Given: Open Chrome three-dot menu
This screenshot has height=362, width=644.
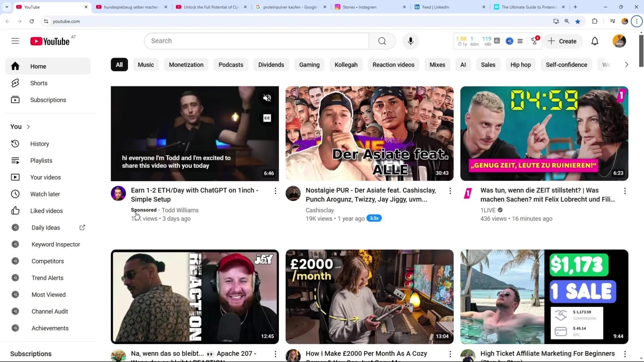Looking at the screenshot, I should (x=636, y=21).
